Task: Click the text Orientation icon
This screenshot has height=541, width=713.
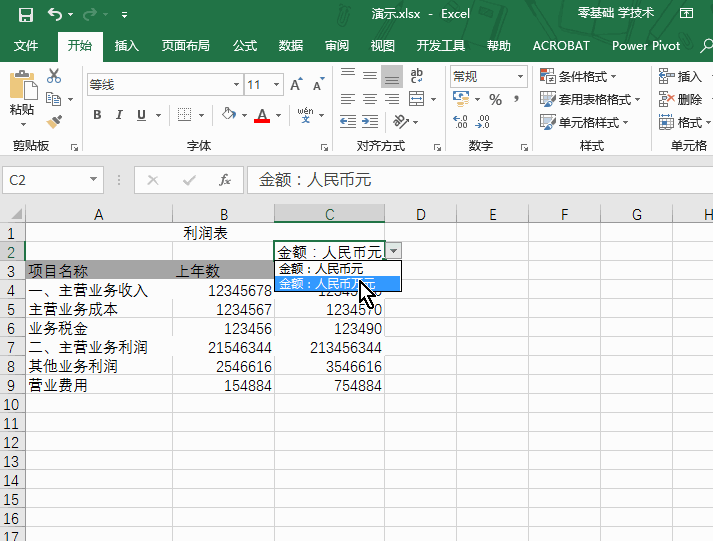Action: 401,121
